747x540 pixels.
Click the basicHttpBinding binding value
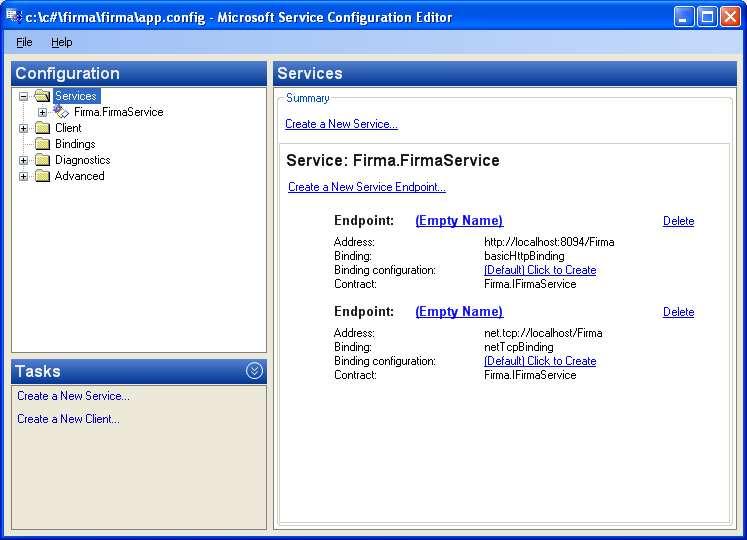(x=524, y=256)
